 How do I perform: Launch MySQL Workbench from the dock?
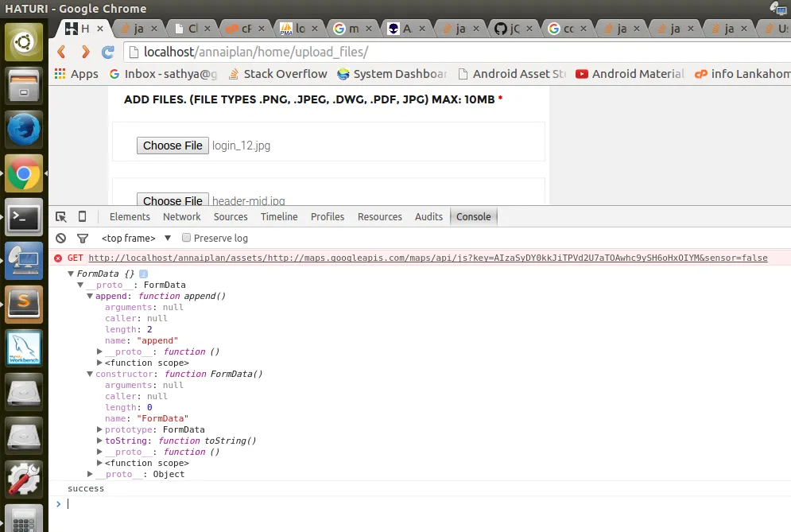tap(24, 348)
